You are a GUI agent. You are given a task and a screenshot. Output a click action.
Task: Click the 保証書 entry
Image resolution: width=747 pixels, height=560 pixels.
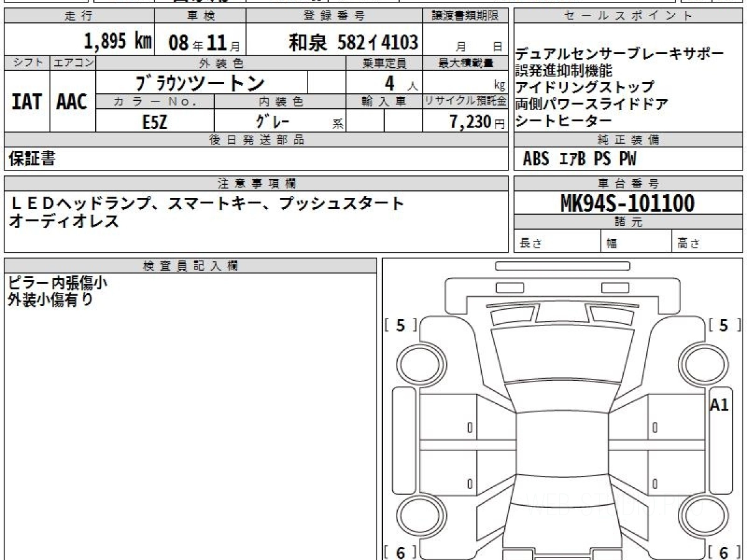coord(32,159)
